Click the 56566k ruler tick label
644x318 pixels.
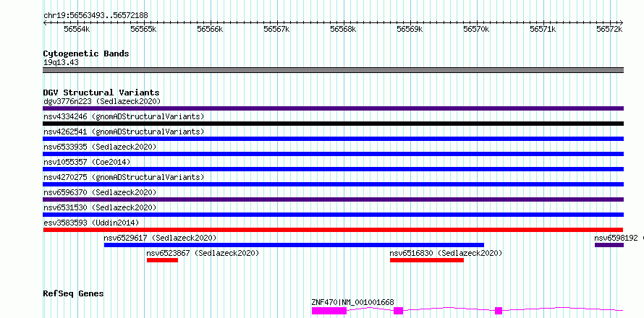click(211, 29)
